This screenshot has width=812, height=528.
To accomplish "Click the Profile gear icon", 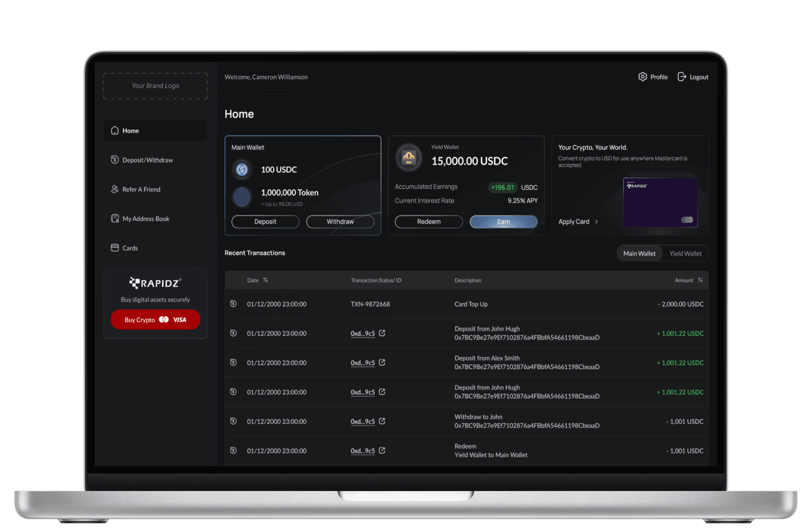I will (x=642, y=77).
